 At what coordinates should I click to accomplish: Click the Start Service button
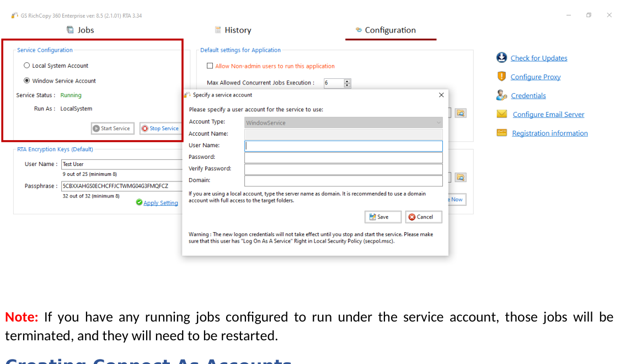pos(113,129)
